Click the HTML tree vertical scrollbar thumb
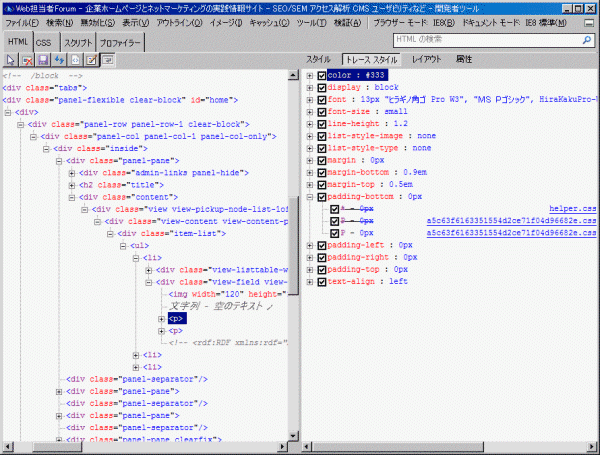The width and height of the screenshot is (600, 455). click(293, 246)
